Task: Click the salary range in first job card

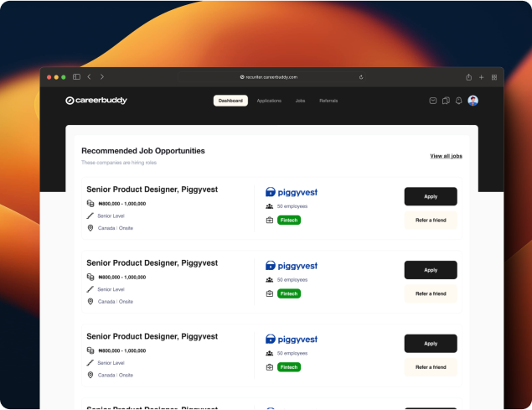Action: pyautogui.click(x=122, y=204)
